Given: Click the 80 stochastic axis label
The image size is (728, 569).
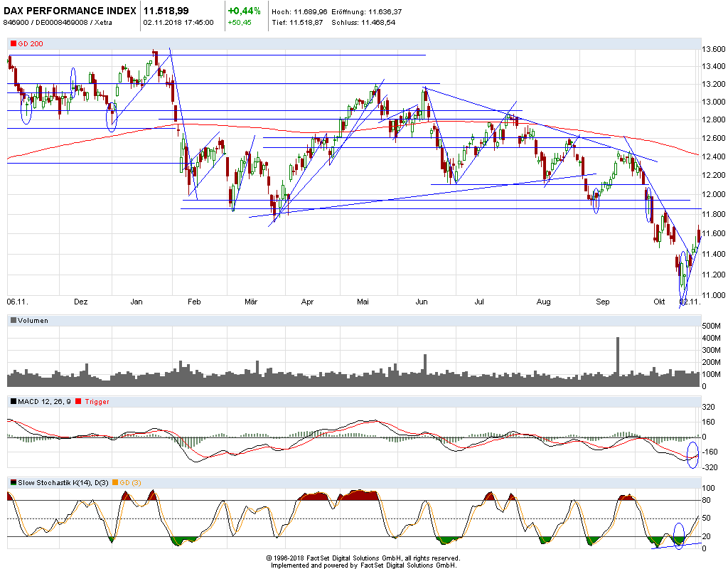Looking at the screenshot, I should coord(706,500).
